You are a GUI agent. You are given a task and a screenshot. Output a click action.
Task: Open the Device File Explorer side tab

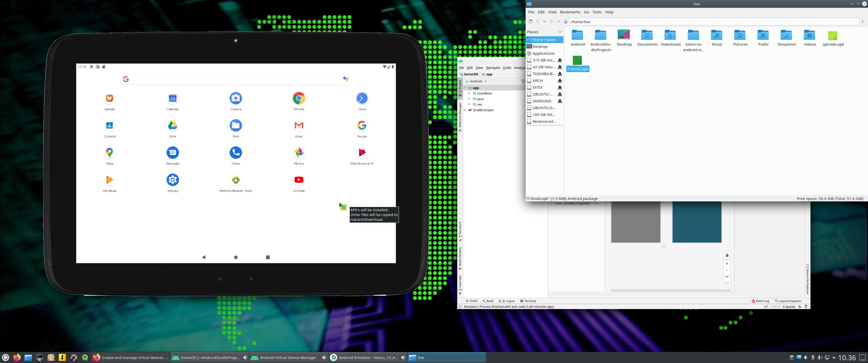click(x=807, y=280)
